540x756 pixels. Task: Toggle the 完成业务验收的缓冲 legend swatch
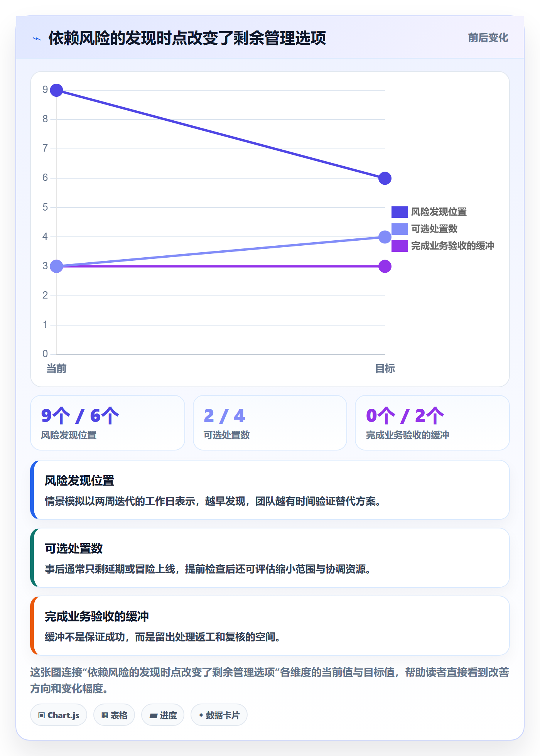click(x=399, y=246)
